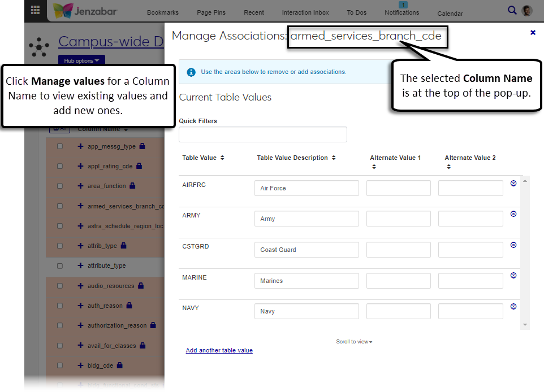Open the Campus-wide hub title link
Screen dimensions: 544x392
point(111,41)
